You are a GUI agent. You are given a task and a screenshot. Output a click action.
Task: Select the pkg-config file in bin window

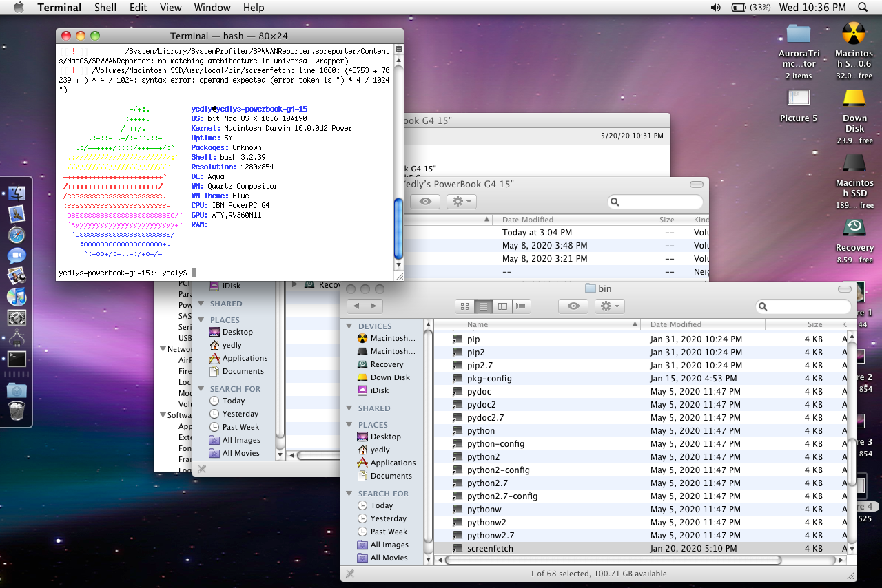(x=639, y=378)
